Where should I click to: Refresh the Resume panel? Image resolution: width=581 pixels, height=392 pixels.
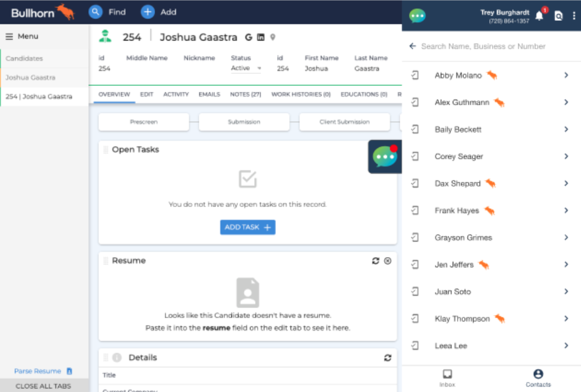click(x=375, y=261)
